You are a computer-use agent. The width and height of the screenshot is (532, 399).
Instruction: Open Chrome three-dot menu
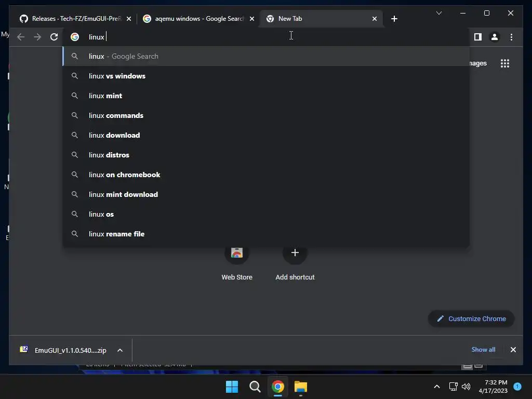(x=511, y=37)
